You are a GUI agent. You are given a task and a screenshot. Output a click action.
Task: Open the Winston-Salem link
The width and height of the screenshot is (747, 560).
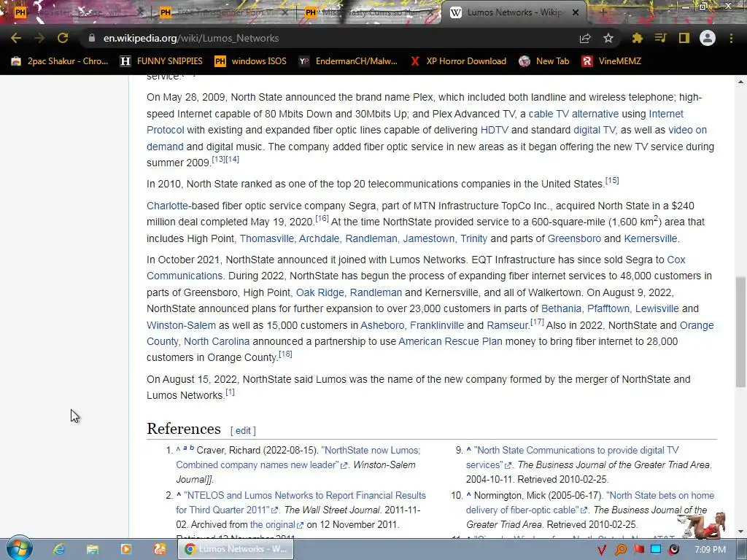point(181,325)
